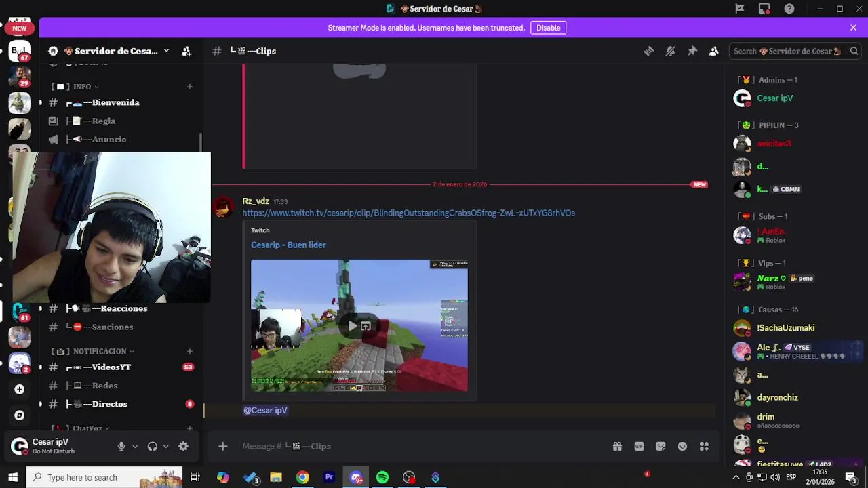The image size is (868, 488).
Task: Open the GIF picker
Action: coord(639,446)
